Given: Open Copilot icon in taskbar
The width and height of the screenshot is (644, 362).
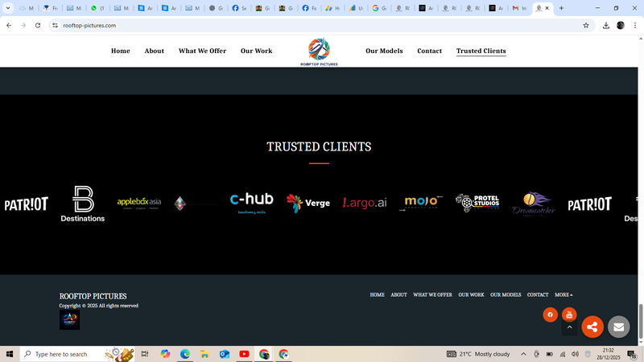Looking at the screenshot, I should click(165, 354).
